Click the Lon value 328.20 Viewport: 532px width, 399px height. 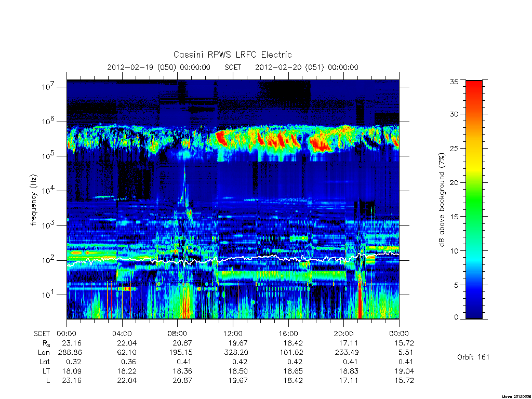coord(236,353)
